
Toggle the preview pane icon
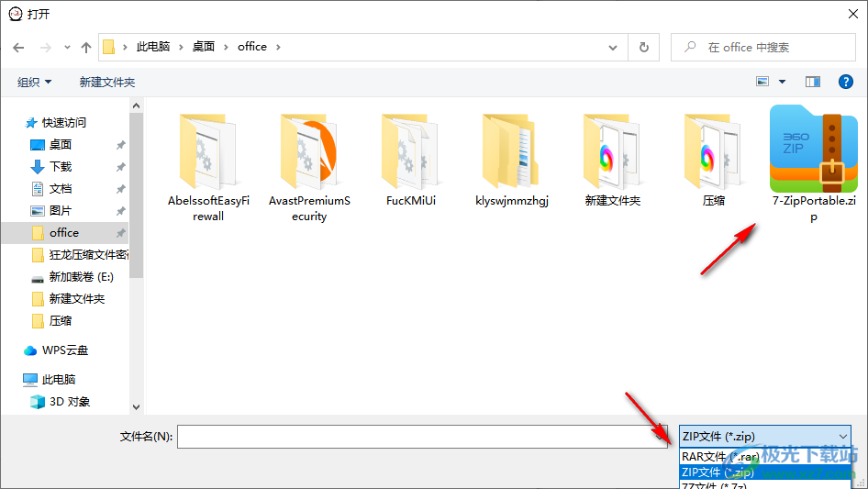(x=812, y=82)
